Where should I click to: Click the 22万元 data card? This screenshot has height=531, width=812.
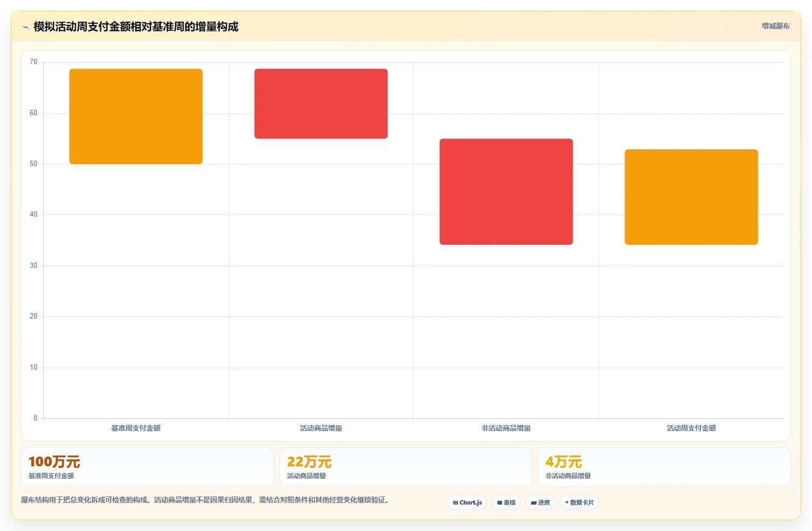coord(406,467)
